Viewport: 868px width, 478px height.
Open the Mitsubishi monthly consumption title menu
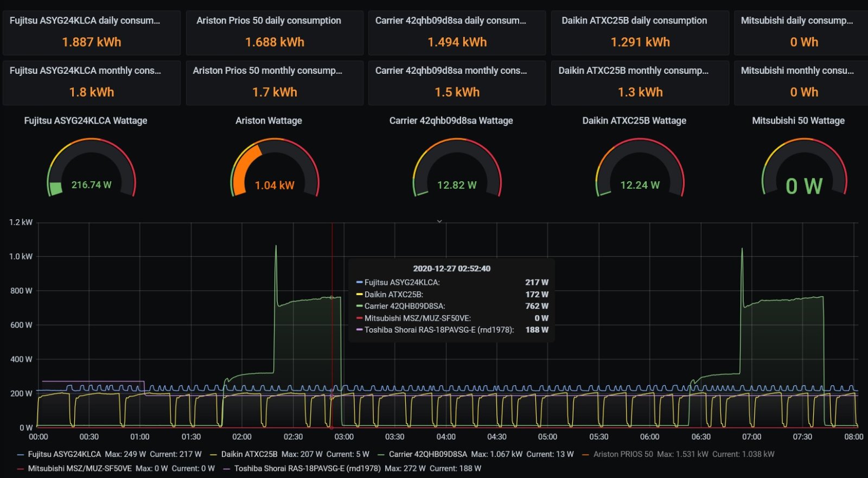tap(797, 71)
